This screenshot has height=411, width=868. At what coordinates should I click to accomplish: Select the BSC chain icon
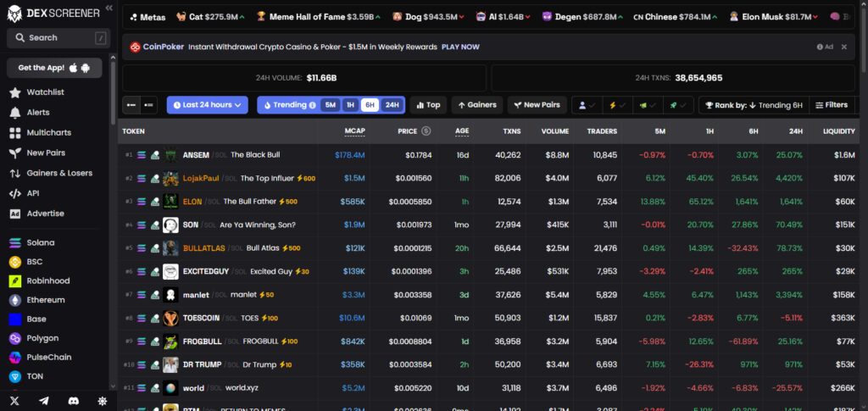pyautogui.click(x=15, y=262)
